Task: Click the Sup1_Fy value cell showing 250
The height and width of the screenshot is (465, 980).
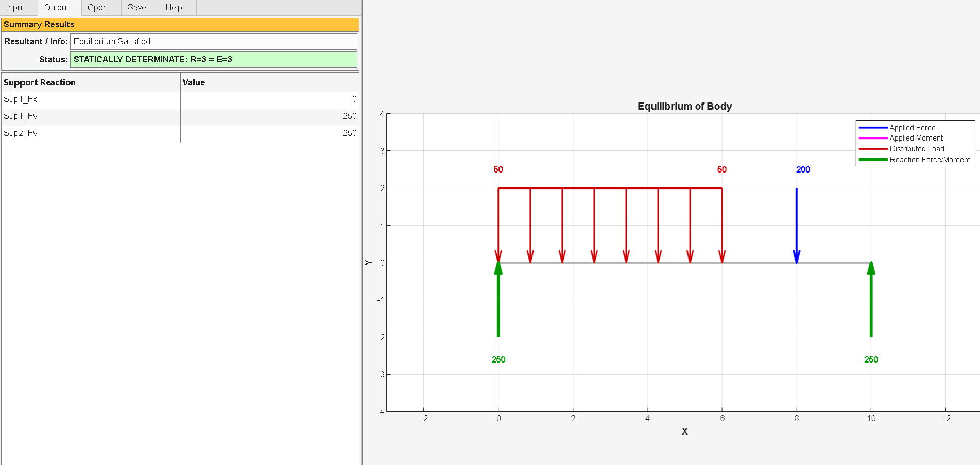Action: (270, 116)
